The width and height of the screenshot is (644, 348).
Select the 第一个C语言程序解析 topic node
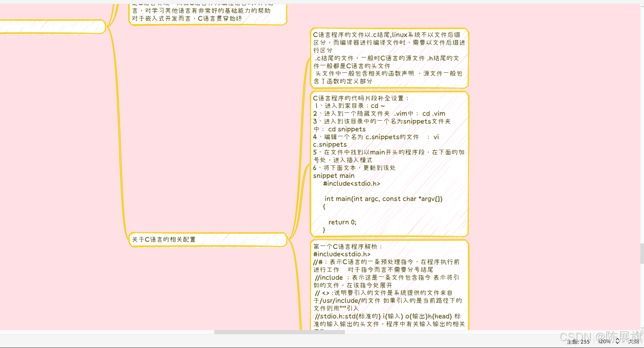pyautogui.click(x=389, y=285)
